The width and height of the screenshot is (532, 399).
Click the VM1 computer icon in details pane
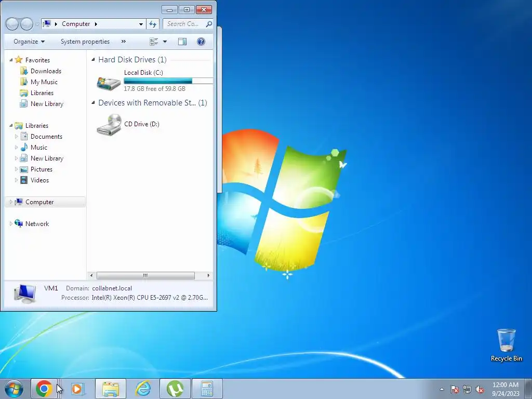pyautogui.click(x=25, y=294)
